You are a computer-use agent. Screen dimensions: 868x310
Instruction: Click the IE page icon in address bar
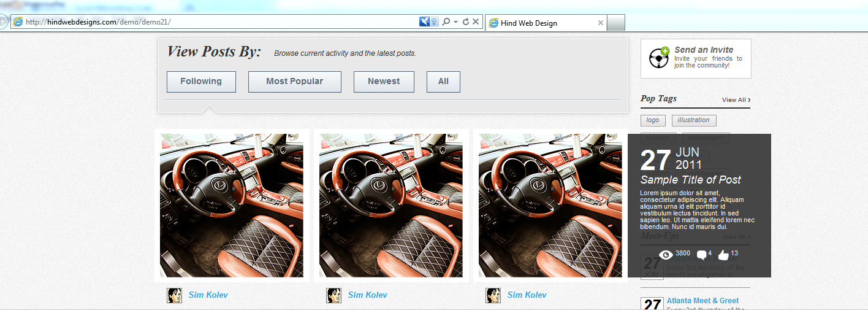tap(18, 22)
